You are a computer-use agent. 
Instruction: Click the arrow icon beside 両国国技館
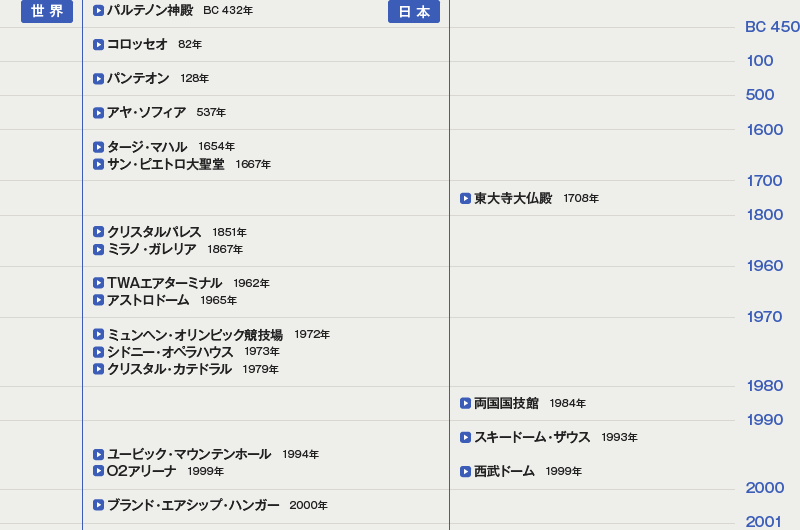(x=465, y=403)
